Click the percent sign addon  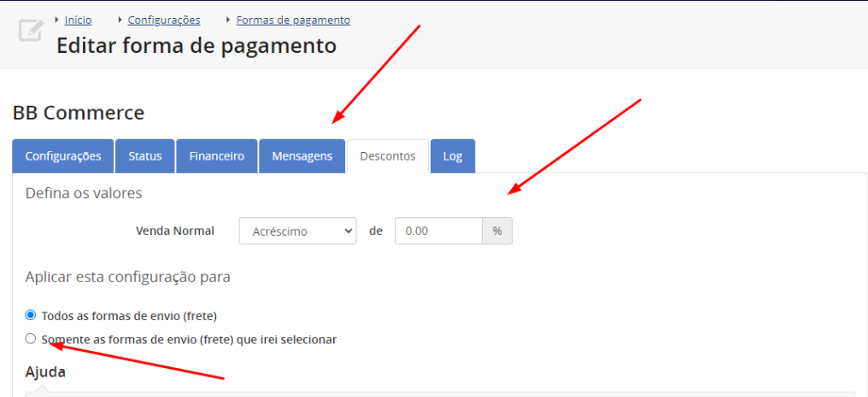click(497, 231)
